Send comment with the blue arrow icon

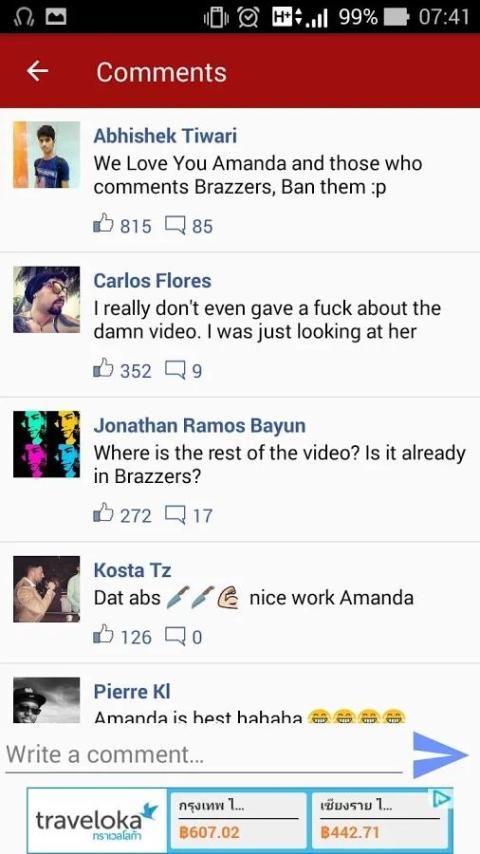[440, 754]
